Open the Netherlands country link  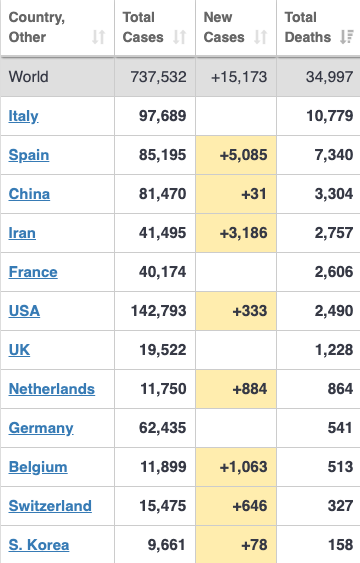tap(52, 389)
